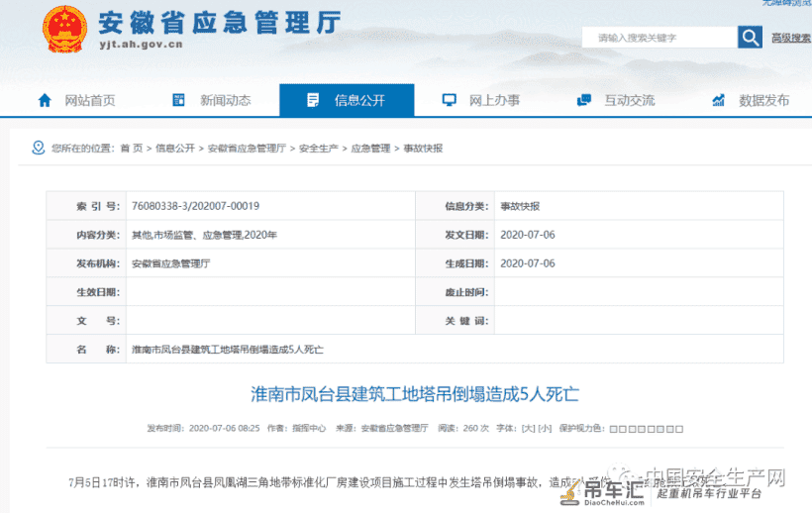Click the 其他,市场监管、应急管理,2020年 cell

point(271,235)
